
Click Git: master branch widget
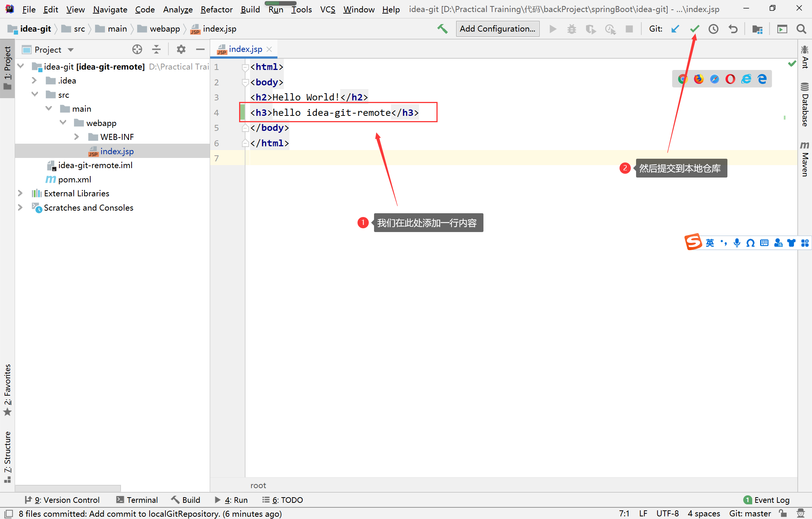(750, 514)
